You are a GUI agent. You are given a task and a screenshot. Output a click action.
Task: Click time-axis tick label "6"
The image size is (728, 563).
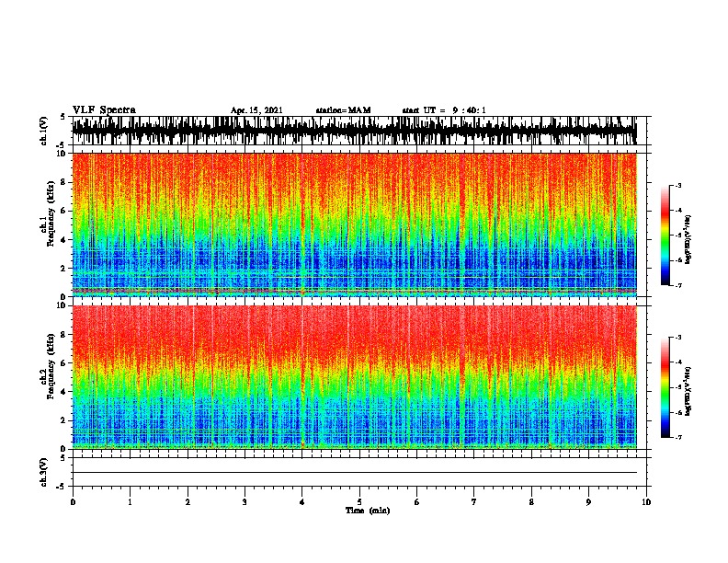coord(417,502)
